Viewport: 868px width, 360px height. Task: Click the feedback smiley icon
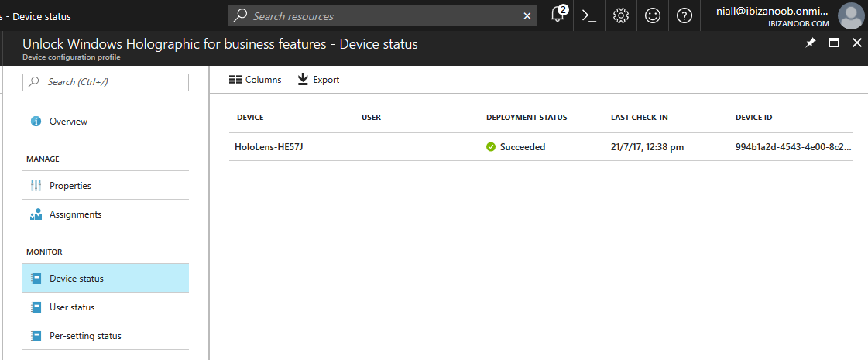click(x=653, y=16)
